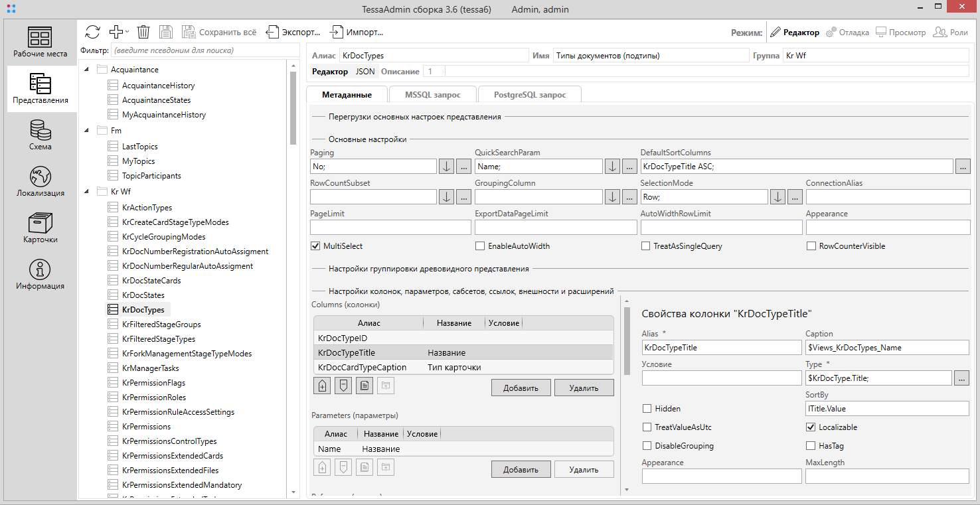Open the Карточки section in sidebar
Screen dimensions: 980x505
[x=41, y=228]
